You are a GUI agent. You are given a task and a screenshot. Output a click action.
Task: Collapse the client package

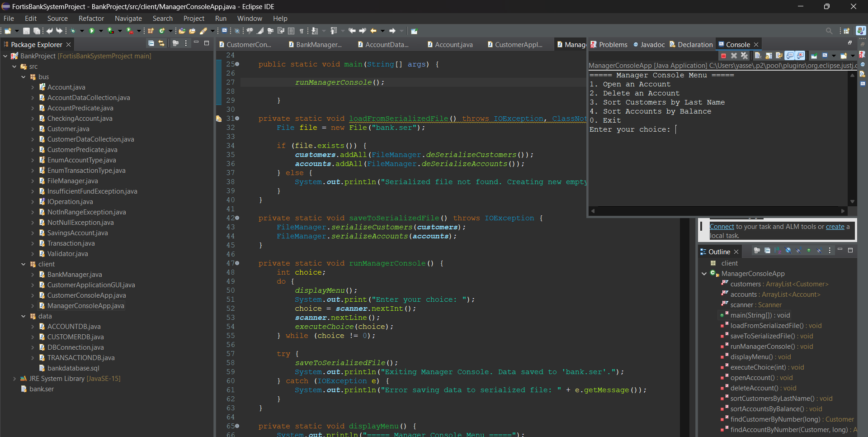(24, 264)
